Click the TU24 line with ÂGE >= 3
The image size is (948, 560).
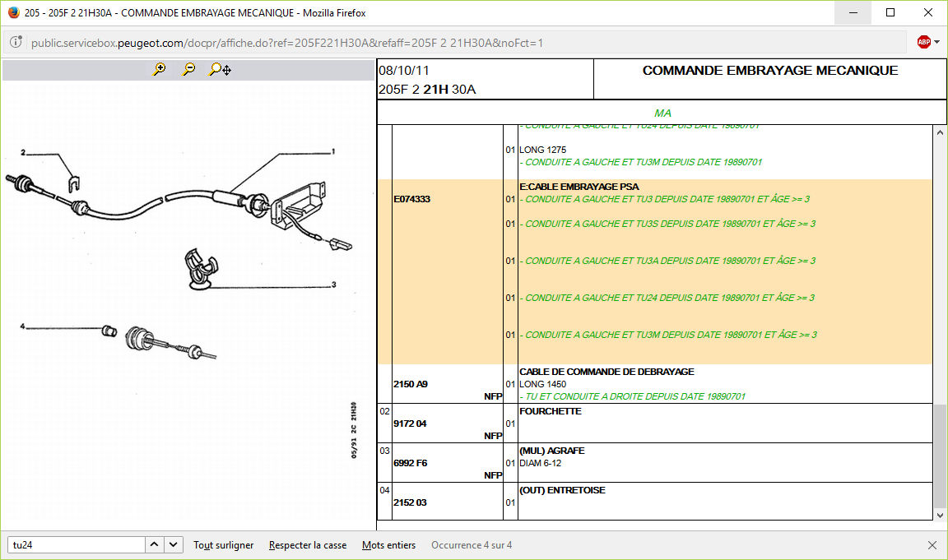[667, 297]
